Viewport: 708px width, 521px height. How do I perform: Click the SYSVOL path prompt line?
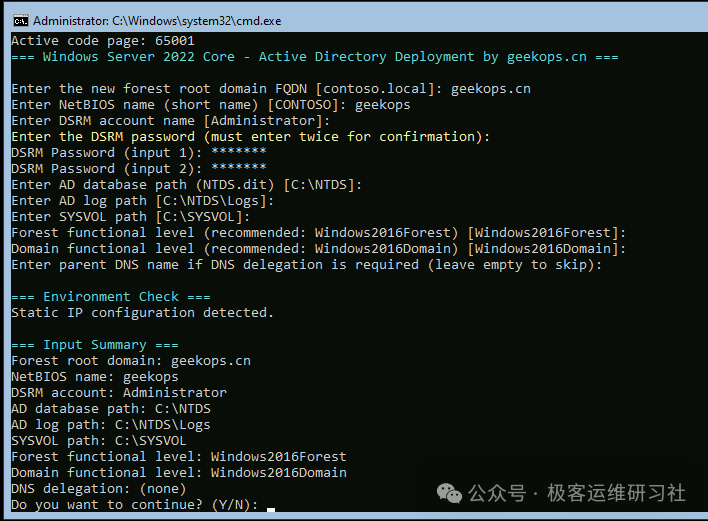pos(130,217)
